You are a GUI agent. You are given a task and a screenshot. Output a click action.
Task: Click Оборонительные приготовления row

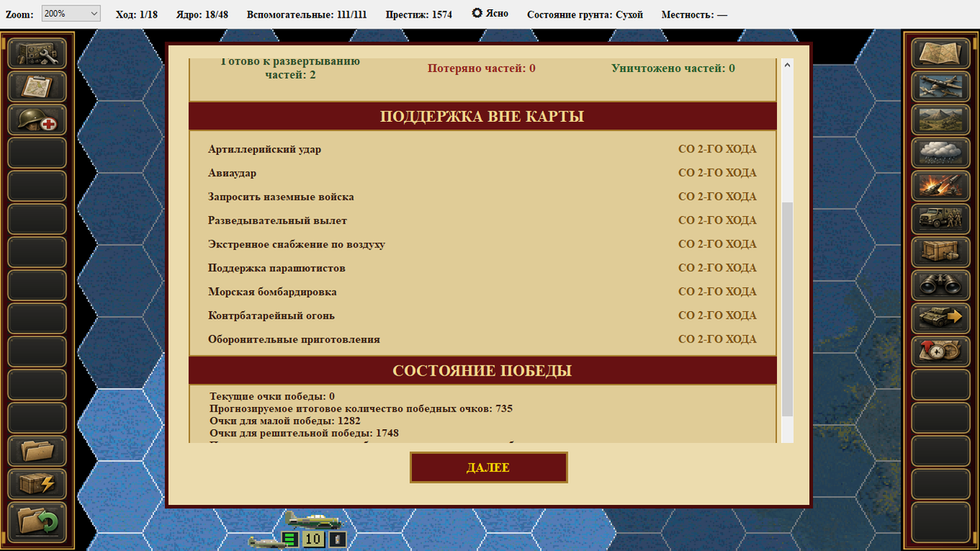[x=483, y=339]
